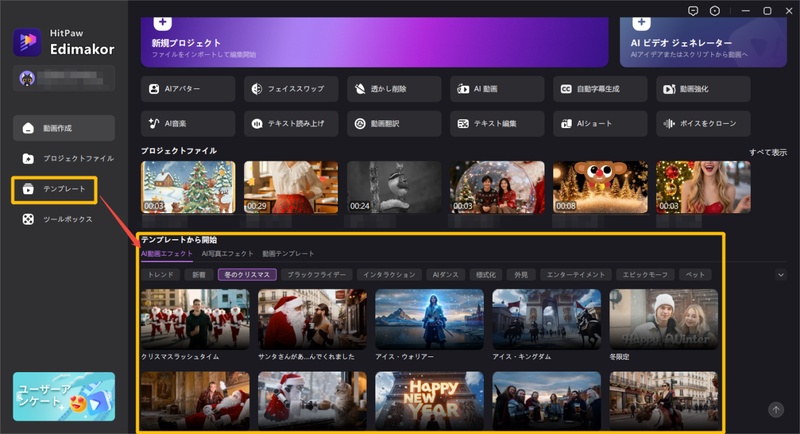This screenshot has width=800, height=434.
Task: Open the 00:29 project thumbnail
Action: pyautogui.click(x=291, y=187)
